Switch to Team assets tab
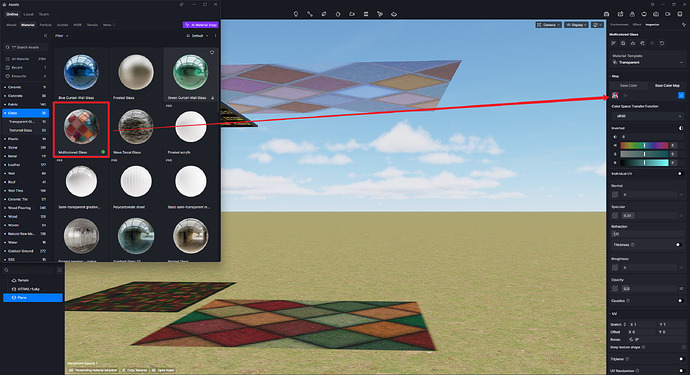The height and width of the screenshot is (375, 690). (44, 14)
